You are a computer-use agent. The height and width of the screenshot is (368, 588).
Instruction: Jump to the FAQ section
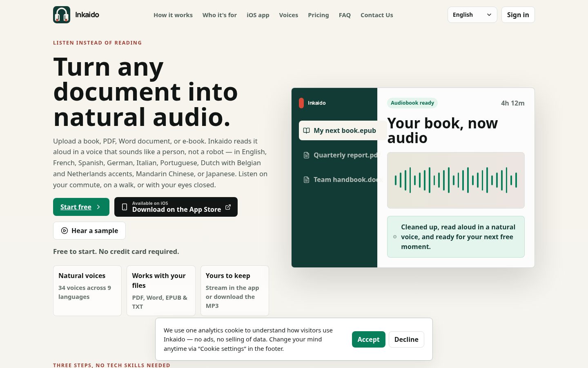click(345, 15)
